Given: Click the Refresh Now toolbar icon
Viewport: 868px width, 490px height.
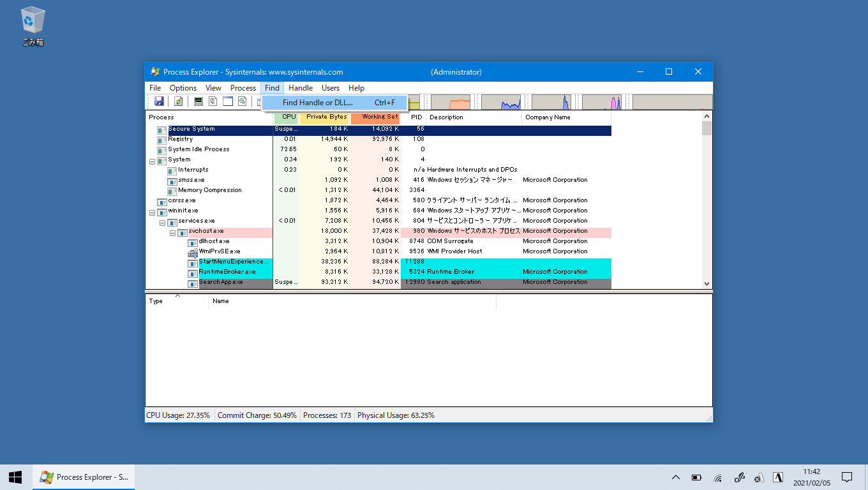Looking at the screenshot, I should [179, 101].
